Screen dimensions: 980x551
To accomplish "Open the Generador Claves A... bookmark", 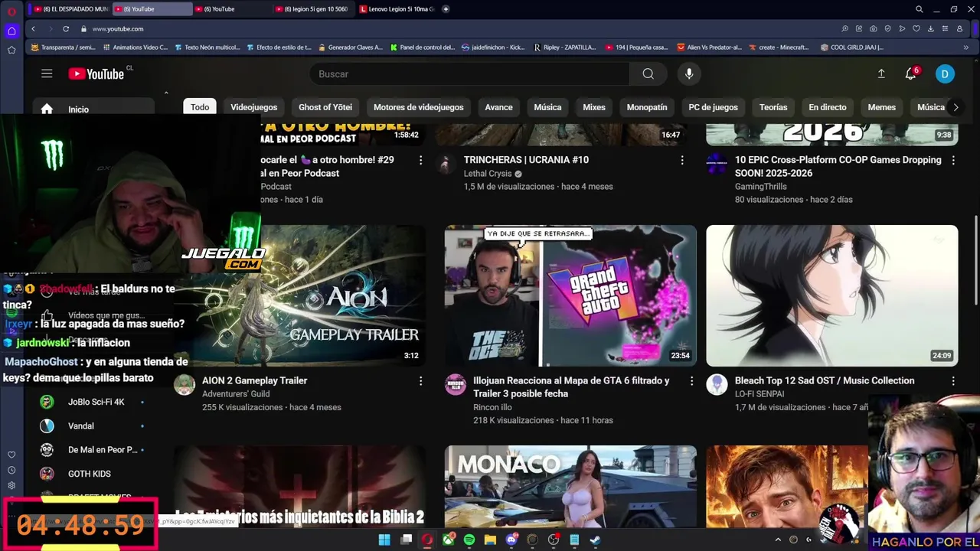I will (349, 47).
